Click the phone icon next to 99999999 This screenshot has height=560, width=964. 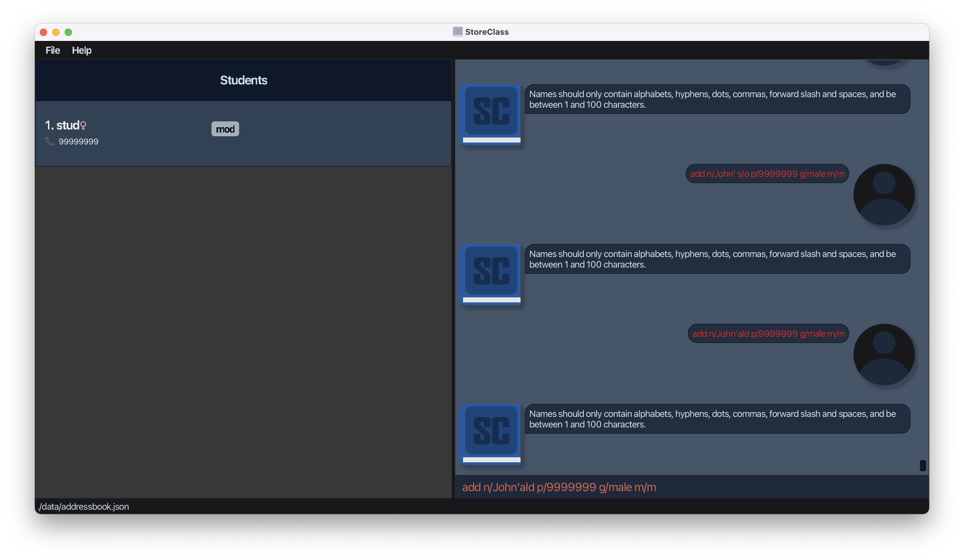click(50, 141)
